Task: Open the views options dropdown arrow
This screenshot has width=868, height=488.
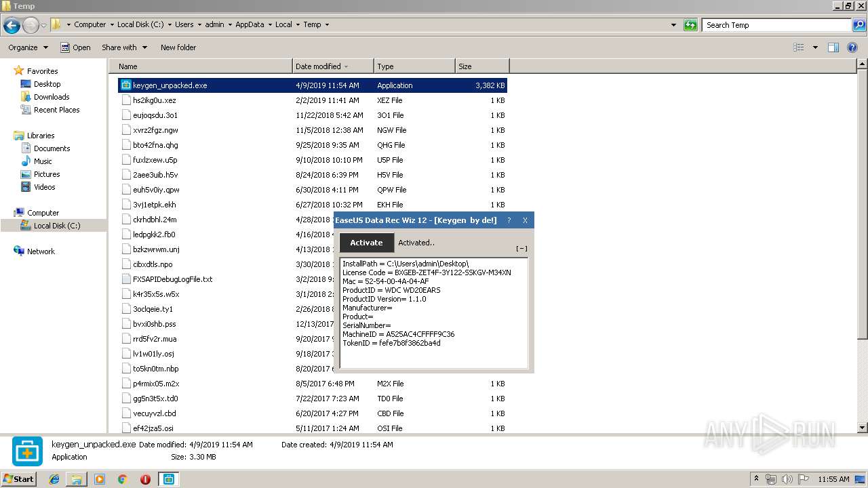Action: (x=815, y=47)
